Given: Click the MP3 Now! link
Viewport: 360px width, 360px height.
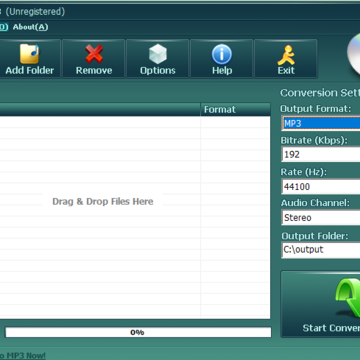Looking at the screenshot, I should [23, 355].
